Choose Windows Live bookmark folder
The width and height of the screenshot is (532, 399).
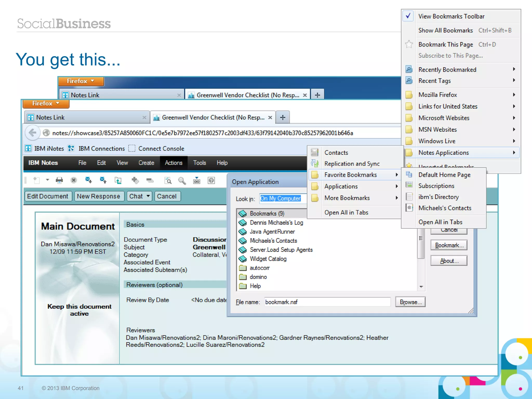point(462,141)
